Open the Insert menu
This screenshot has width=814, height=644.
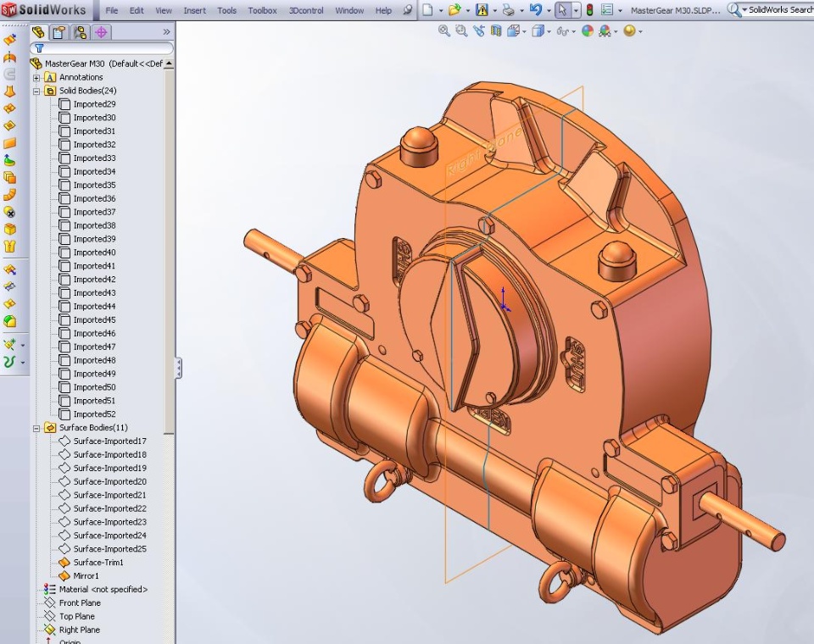pos(195,10)
